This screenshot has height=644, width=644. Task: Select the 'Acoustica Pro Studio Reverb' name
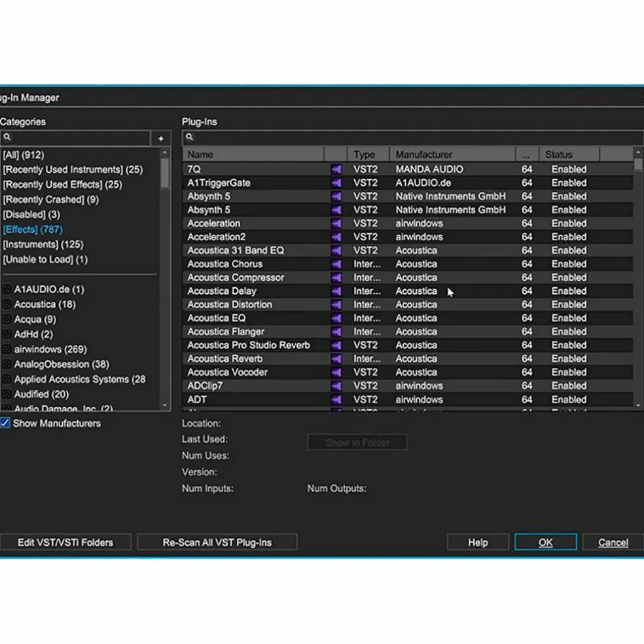tap(249, 346)
